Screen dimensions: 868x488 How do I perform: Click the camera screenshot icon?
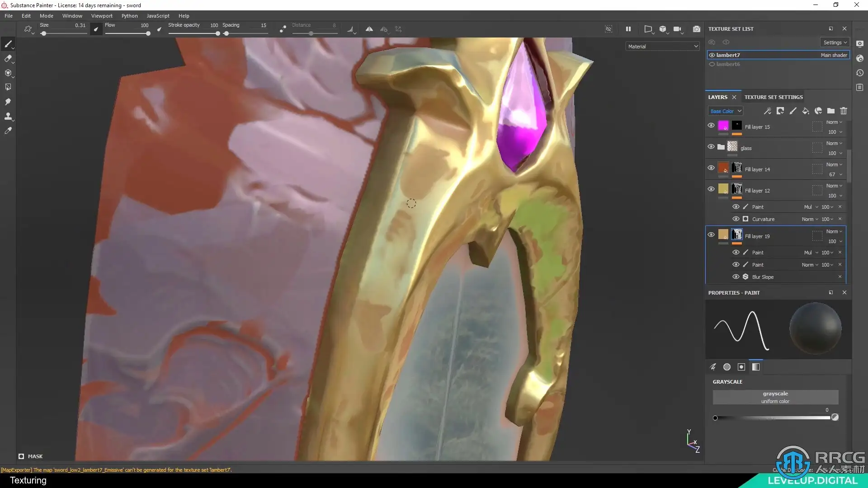tap(696, 29)
